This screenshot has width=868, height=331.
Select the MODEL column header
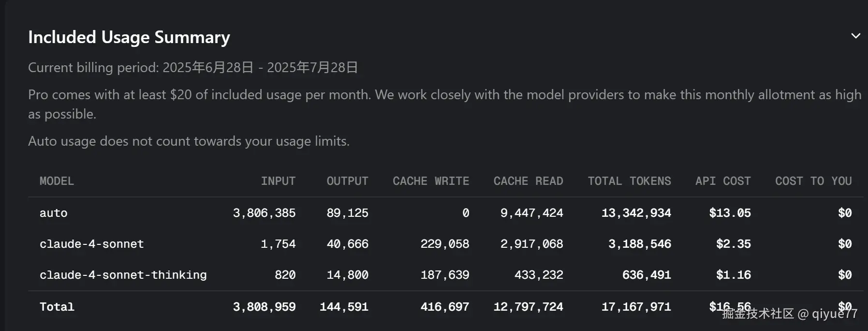(x=57, y=181)
